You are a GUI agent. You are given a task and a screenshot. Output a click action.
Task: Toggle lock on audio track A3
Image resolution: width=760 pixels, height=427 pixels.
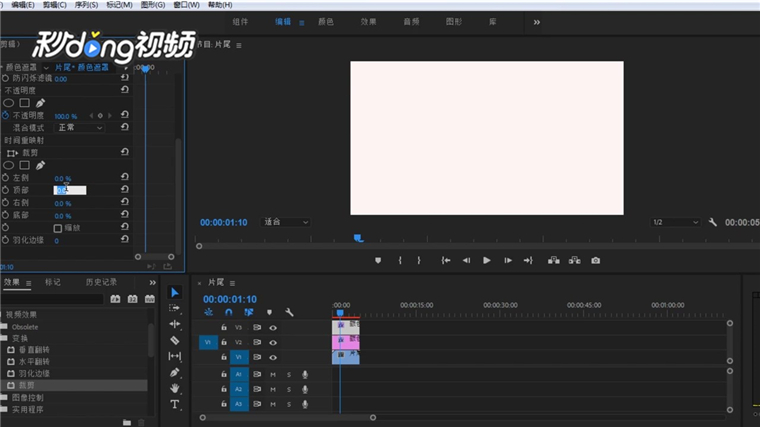(x=223, y=404)
